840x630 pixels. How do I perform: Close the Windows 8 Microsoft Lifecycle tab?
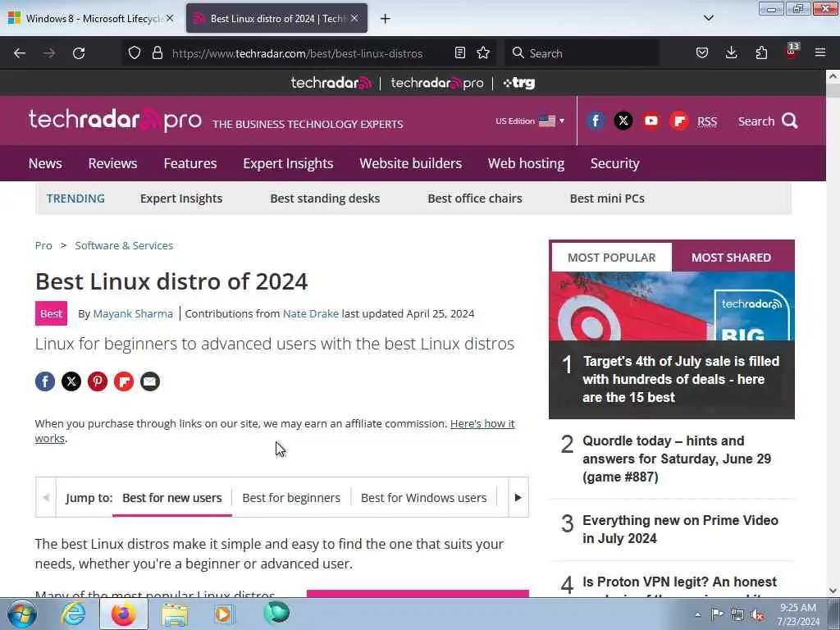(x=170, y=18)
